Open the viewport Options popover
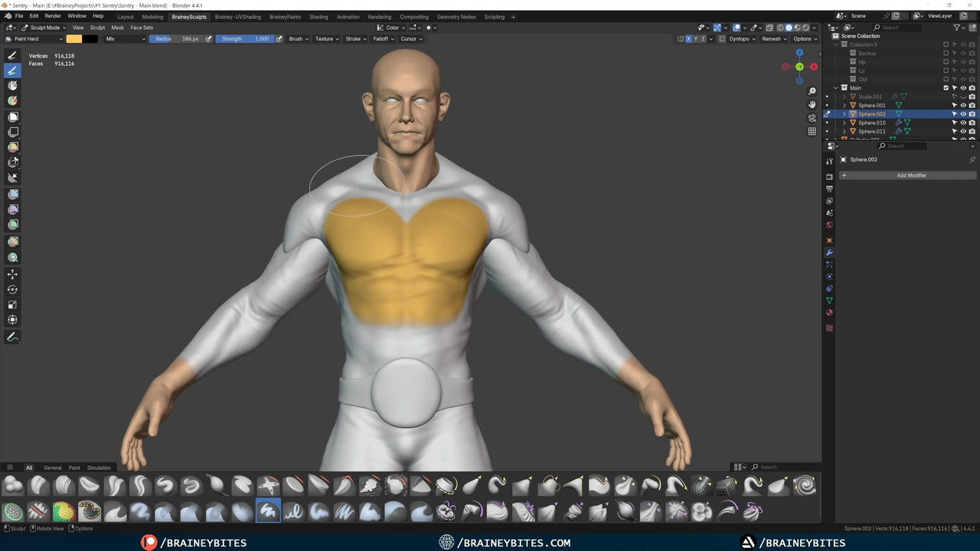980x551 pixels. (804, 38)
